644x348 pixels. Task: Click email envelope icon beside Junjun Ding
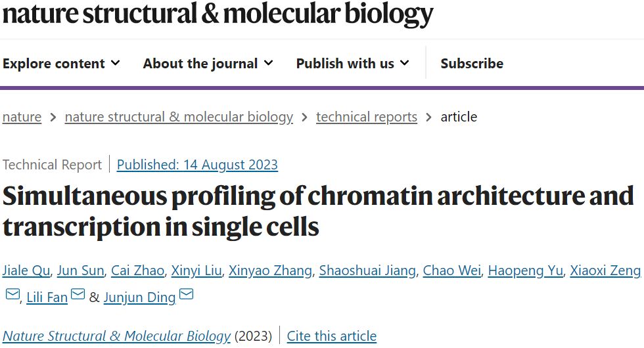186,294
